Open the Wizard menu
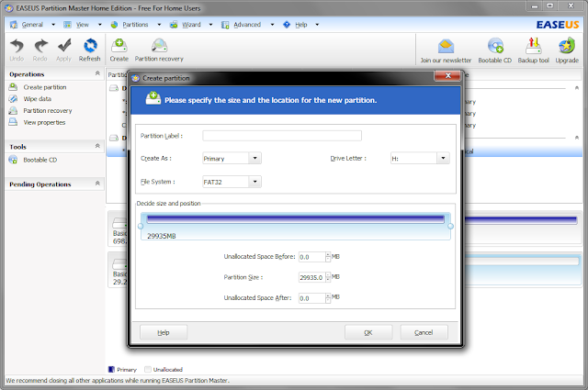 pyautogui.click(x=191, y=25)
